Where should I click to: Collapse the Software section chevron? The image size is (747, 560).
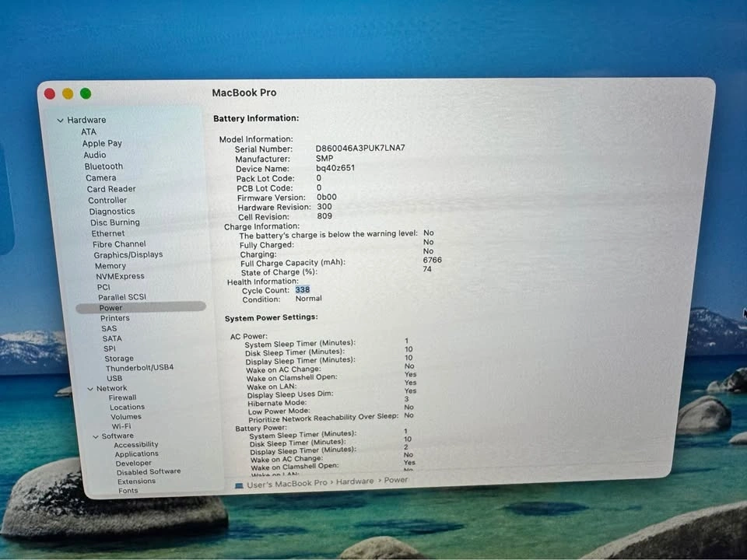[x=95, y=436]
